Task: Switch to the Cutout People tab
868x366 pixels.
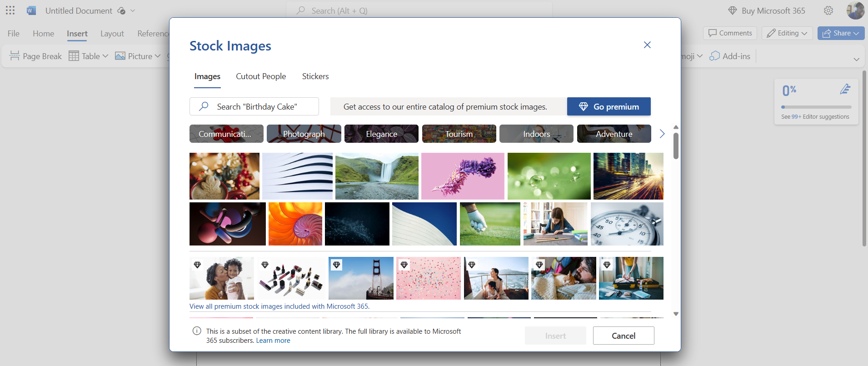Action: click(261, 76)
